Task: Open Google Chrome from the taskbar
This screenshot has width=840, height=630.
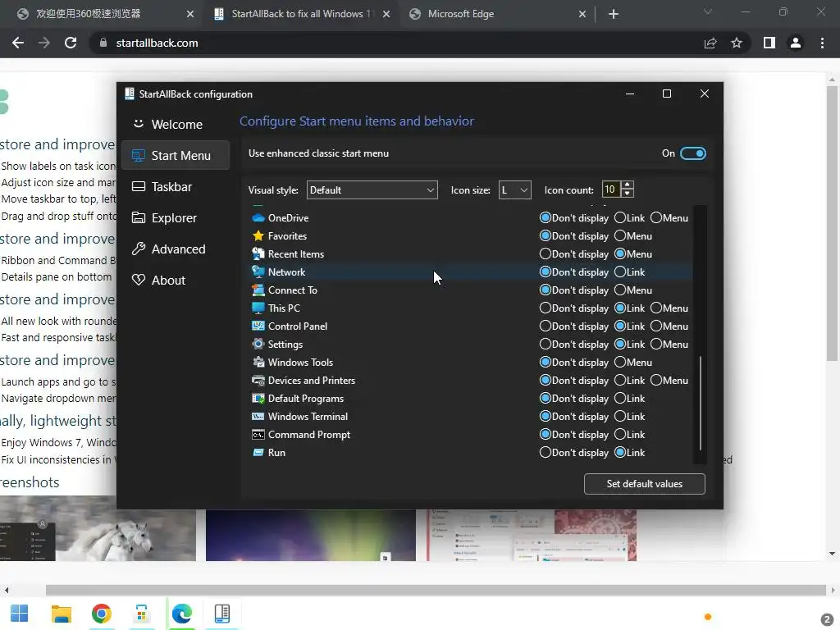Action: tap(101, 614)
